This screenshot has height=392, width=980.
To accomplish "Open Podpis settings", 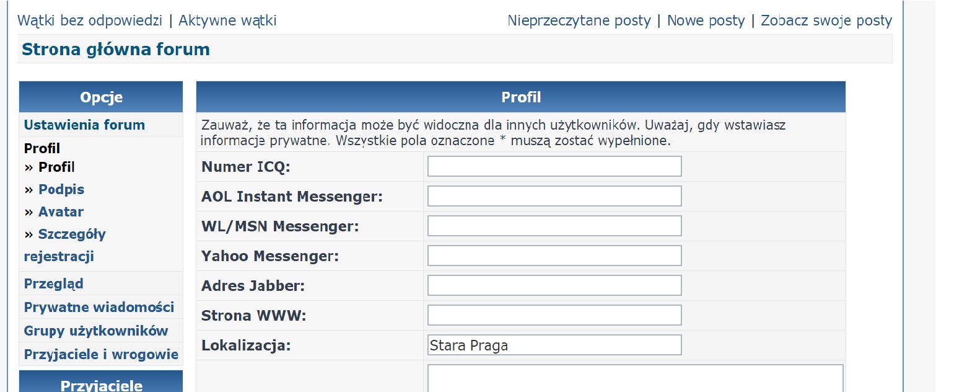I will tap(61, 189).
